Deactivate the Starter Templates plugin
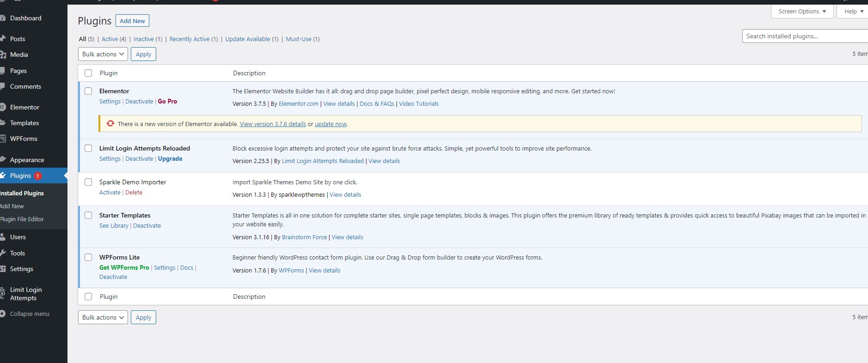The width and height of the screenshot is (868, 363). click(x=147, y=226)
